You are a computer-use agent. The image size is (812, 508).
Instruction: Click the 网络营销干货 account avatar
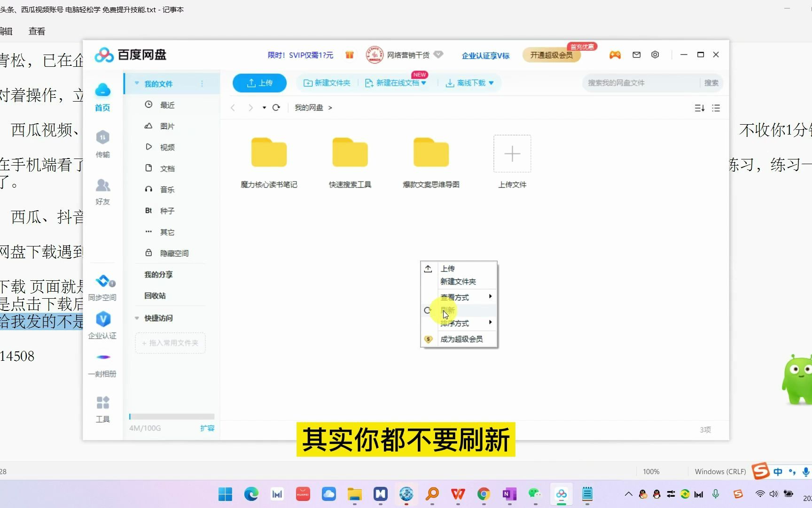pyautogui.click(x=375, y=55)
